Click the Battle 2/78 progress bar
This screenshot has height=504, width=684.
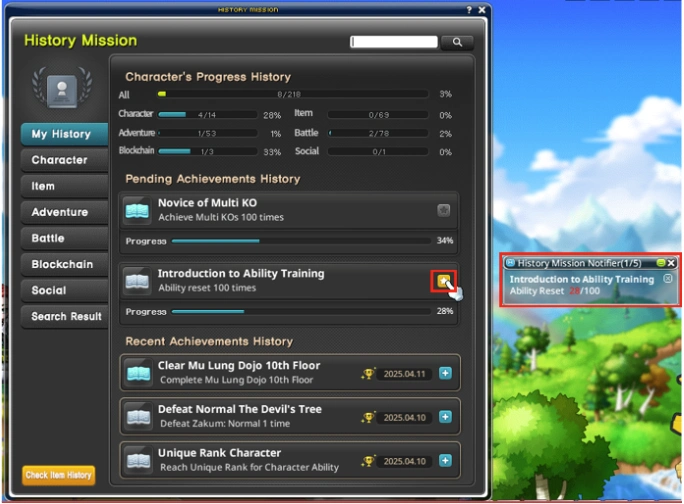[x=378, y=133]
